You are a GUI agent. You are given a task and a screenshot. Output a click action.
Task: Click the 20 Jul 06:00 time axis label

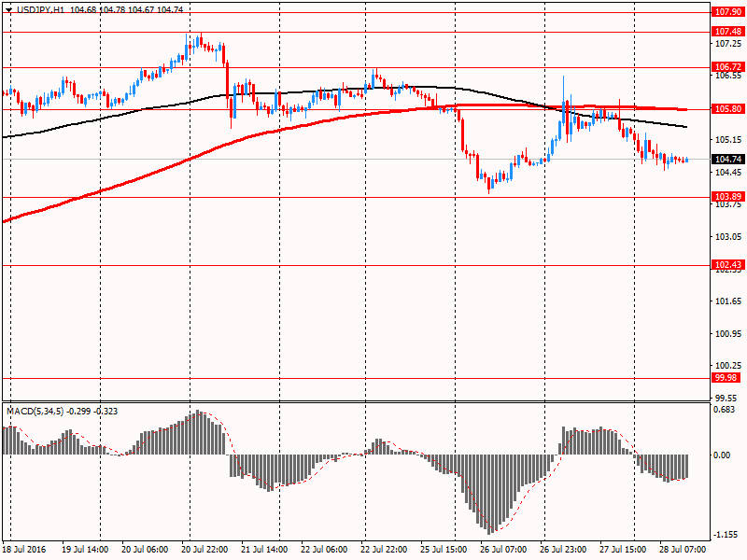pos(145,550)
